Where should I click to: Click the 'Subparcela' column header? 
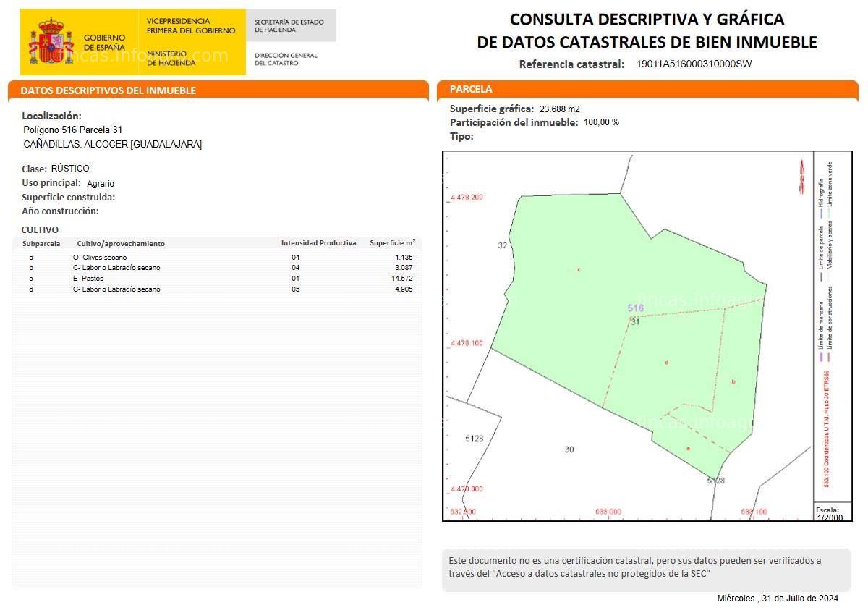[41, 244]
